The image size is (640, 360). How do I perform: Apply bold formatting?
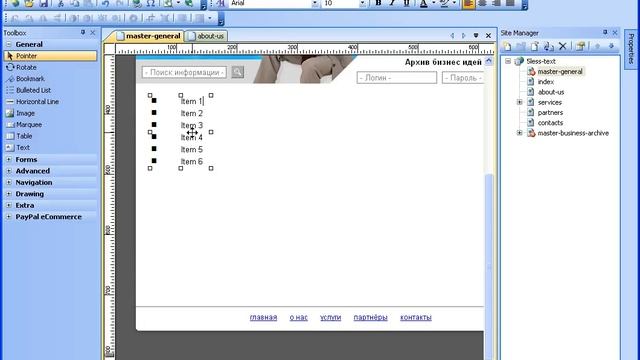(x=378, y=3)
